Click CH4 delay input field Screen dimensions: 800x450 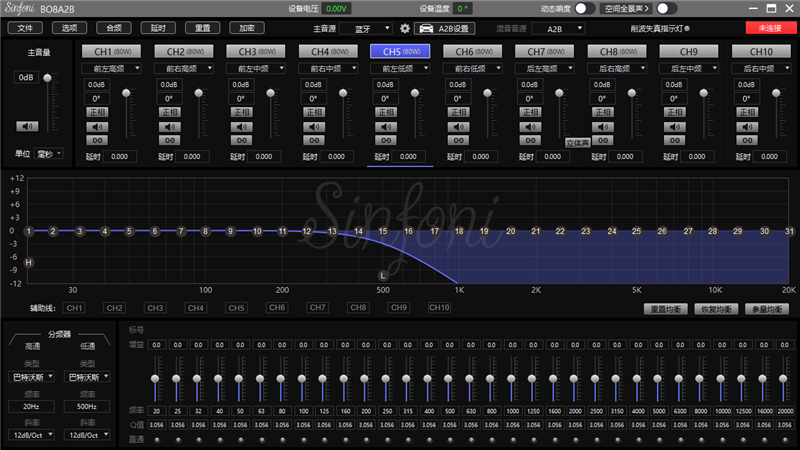335,157
